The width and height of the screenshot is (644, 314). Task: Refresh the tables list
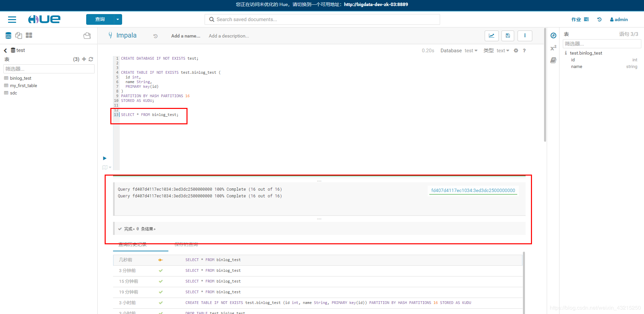coord(91,59)
